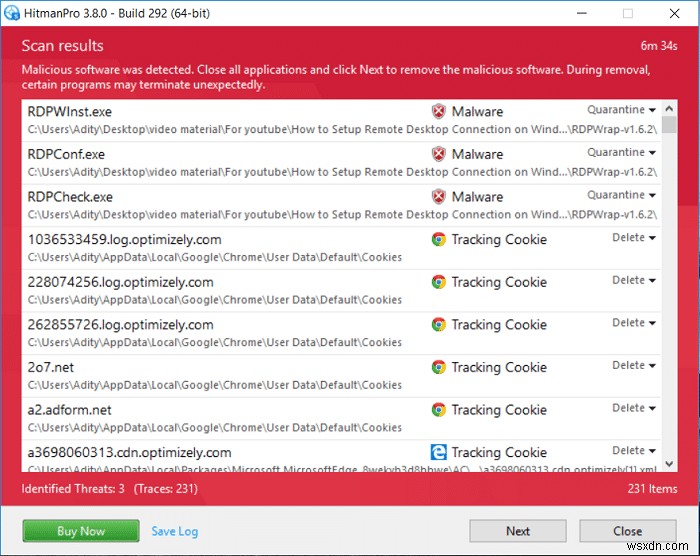Close the HitmanPro window with the X
The image size is (700, 556).
675,13
